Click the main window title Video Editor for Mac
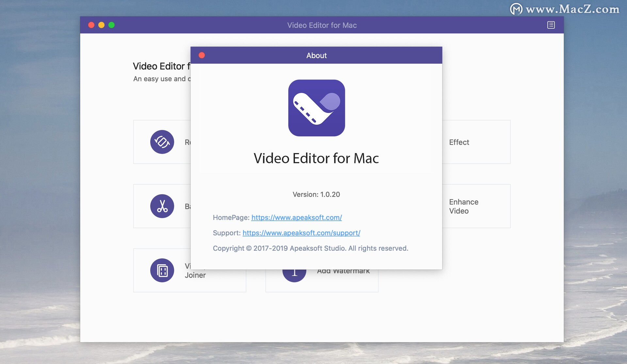627x364 pixels. point(322,25)
